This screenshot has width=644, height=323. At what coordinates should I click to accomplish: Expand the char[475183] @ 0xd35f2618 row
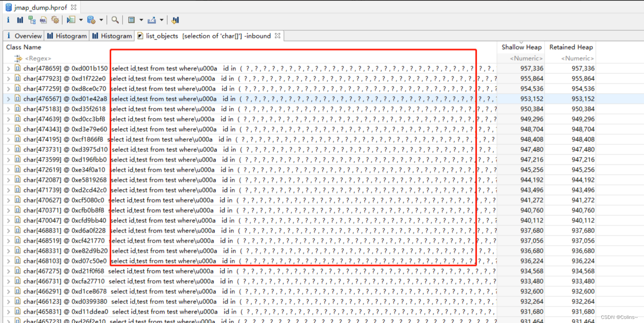[x=8, y=109]
